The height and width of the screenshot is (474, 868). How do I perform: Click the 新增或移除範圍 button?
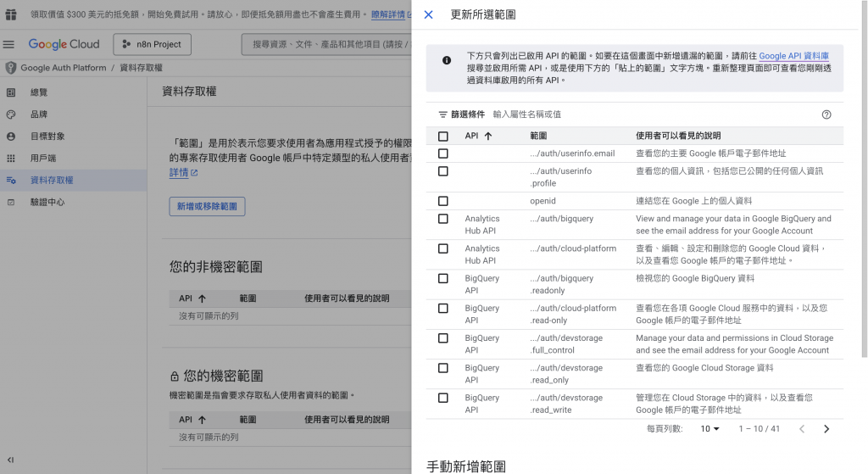click(x=207, y=207)
